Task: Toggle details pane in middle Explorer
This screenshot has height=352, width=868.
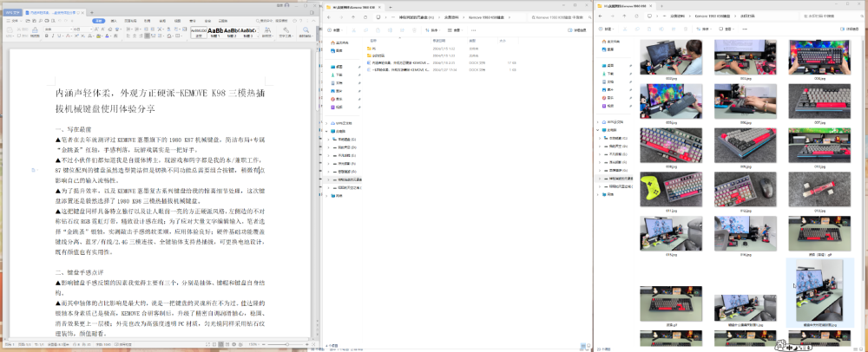Action: [x=575, y=30]
